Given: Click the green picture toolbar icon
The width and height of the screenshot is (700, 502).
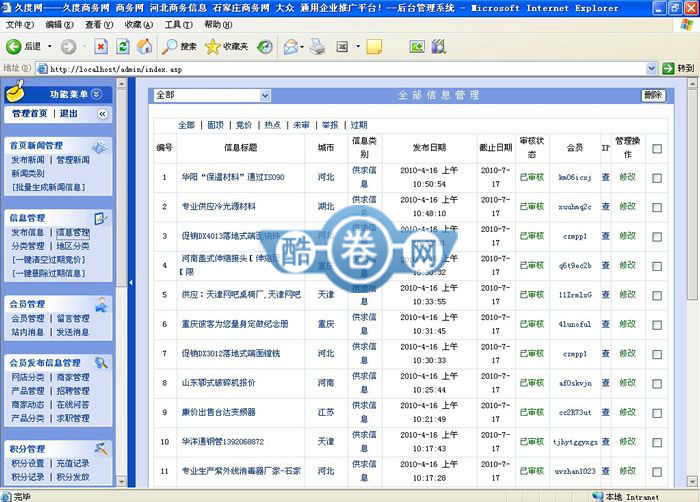Looking at the screenshot, I should click(x=417, y=46).
